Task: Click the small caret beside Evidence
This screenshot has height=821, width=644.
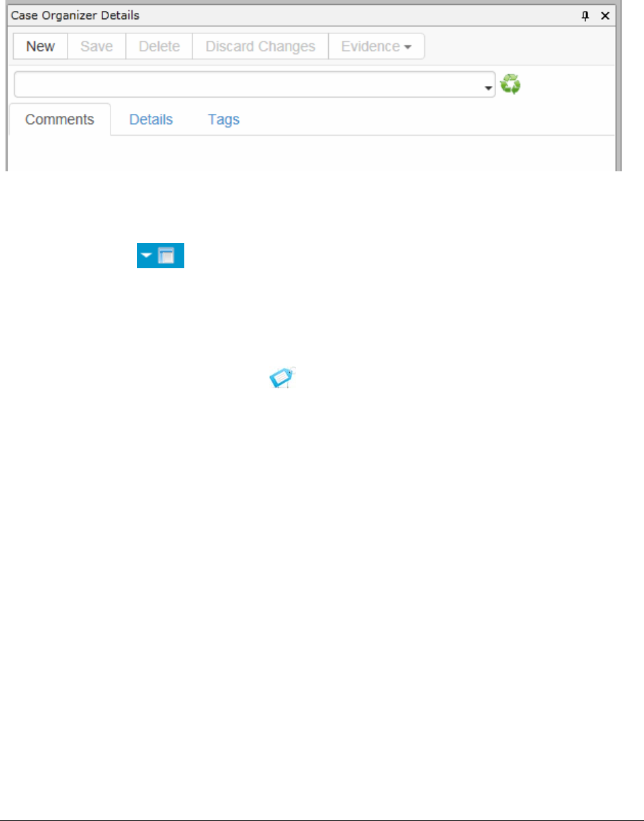Action: [407, 48]
